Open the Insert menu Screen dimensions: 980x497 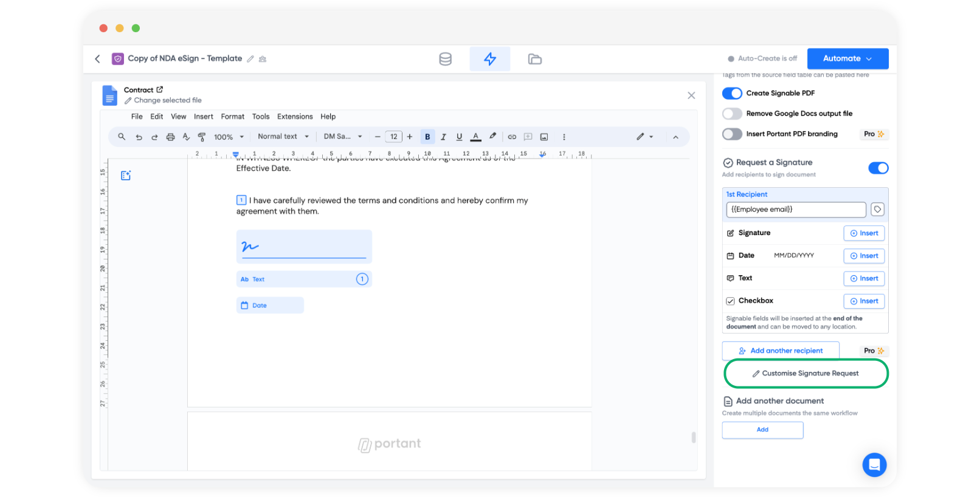tap(203, 117)
